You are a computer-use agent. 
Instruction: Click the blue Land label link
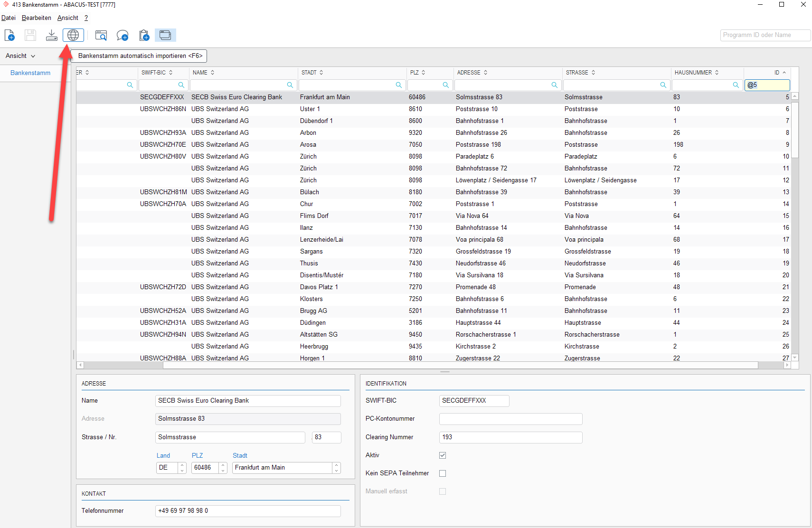(x=163, y=455)
